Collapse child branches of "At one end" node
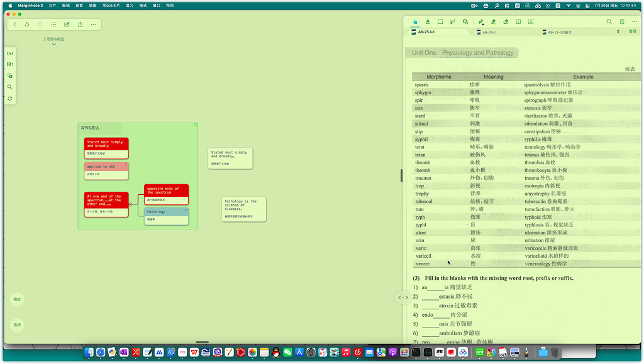 point(131,204)
